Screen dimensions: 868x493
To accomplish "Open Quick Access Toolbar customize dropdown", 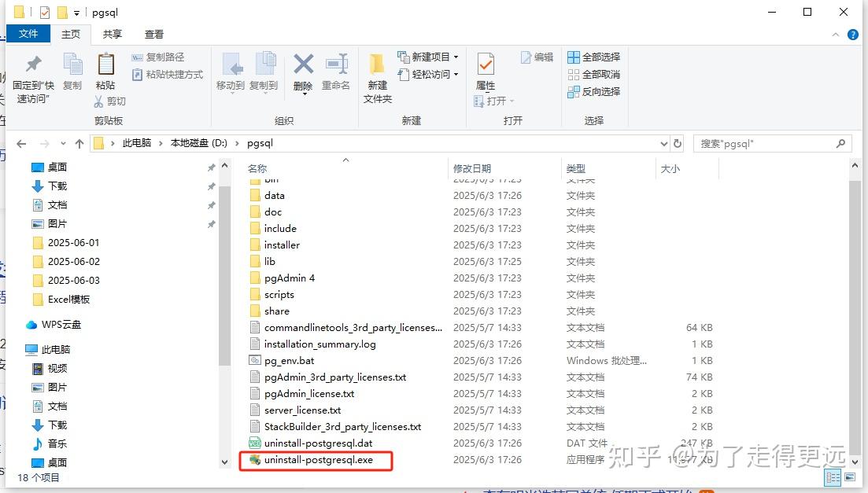I will click(x=76, y=13).
